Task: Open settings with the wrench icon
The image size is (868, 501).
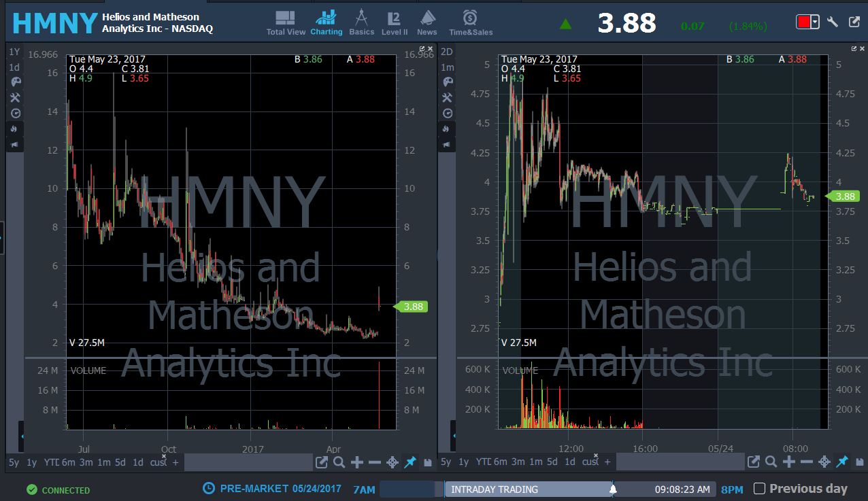Action: tap(833, 22)
